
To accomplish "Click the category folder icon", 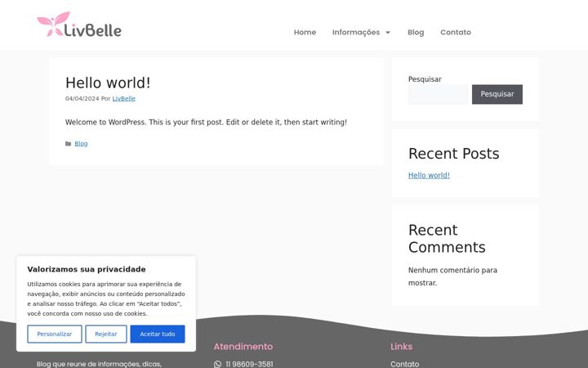I will pyautogui.click(x=69, y=143).
